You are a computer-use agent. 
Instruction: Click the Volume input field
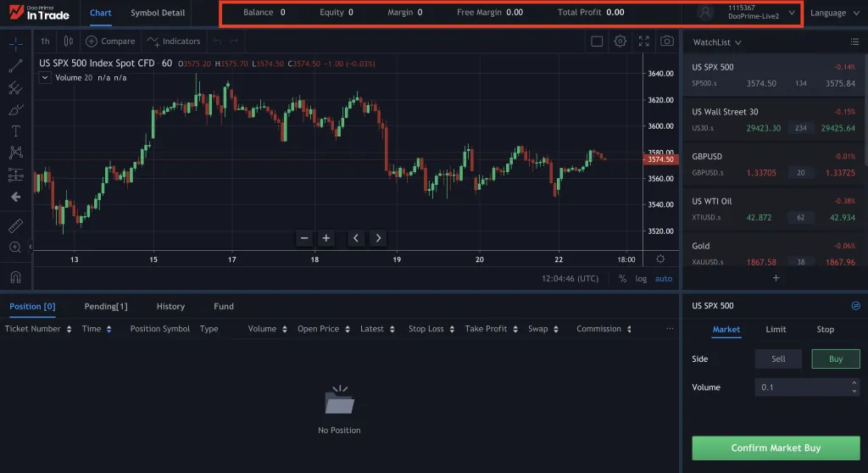tap(807, 387)
